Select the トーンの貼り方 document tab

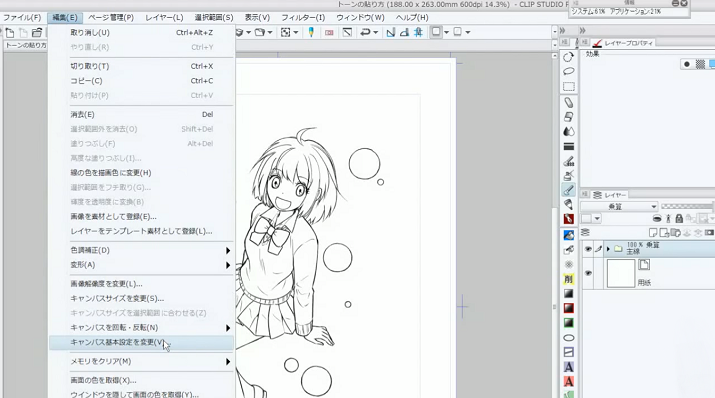click(x=26, y=46)
